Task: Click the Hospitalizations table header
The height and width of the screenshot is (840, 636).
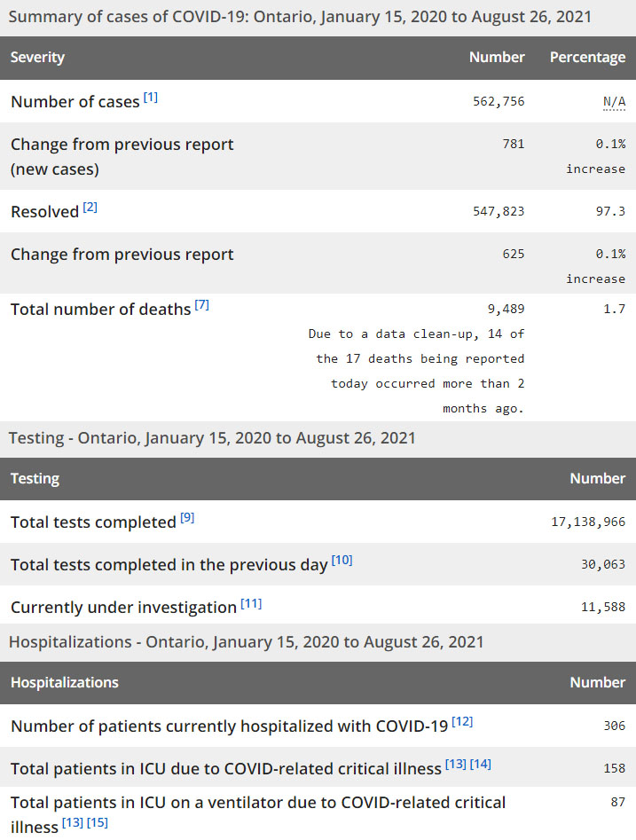Action: [x=65, y=683]
